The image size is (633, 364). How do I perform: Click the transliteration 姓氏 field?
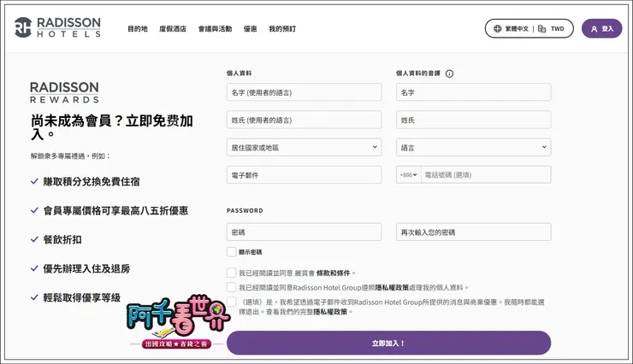point(474,120)
